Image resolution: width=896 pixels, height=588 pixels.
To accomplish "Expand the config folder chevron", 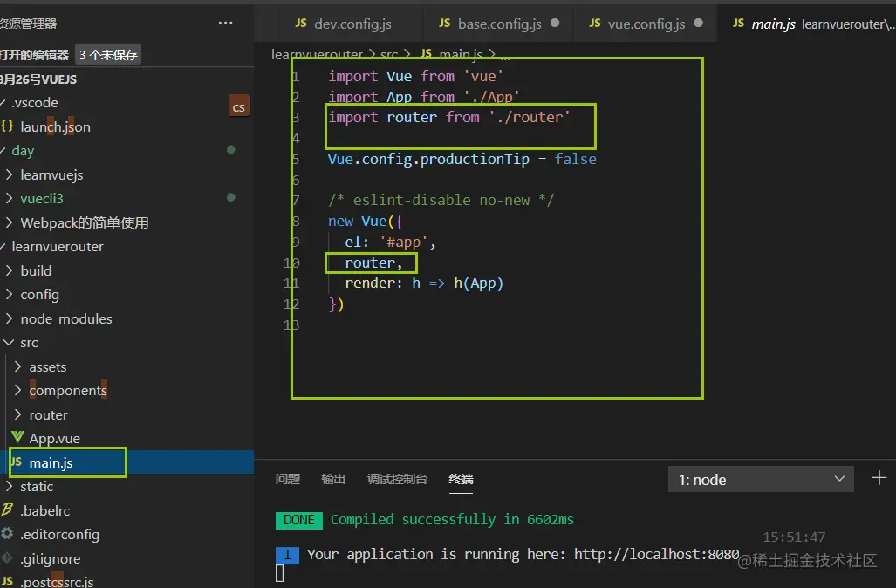I will pos(9,294).
